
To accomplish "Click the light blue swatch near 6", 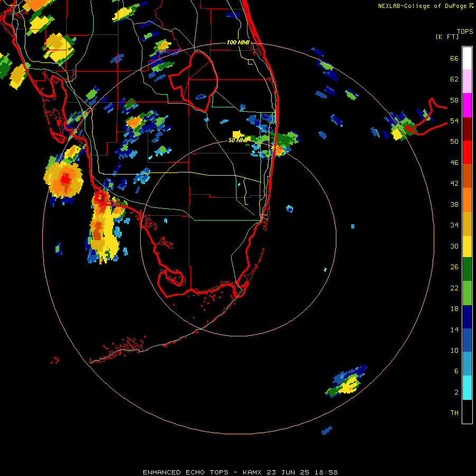I will (x=467, y=364).
